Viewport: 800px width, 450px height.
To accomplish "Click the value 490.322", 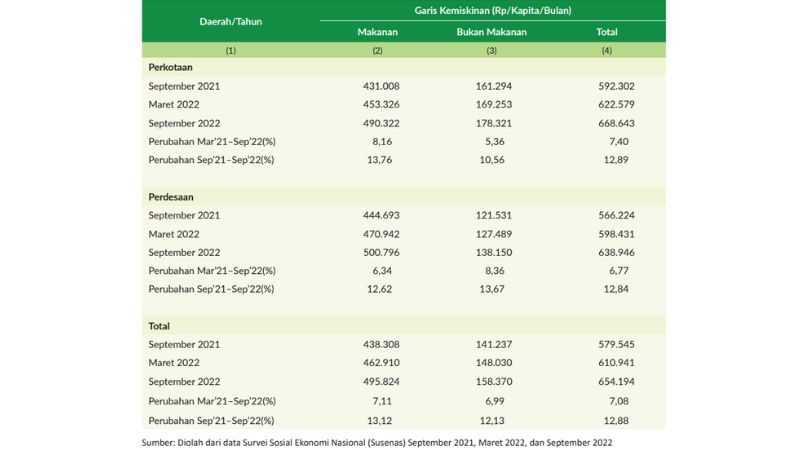I will tap(381, 123).
